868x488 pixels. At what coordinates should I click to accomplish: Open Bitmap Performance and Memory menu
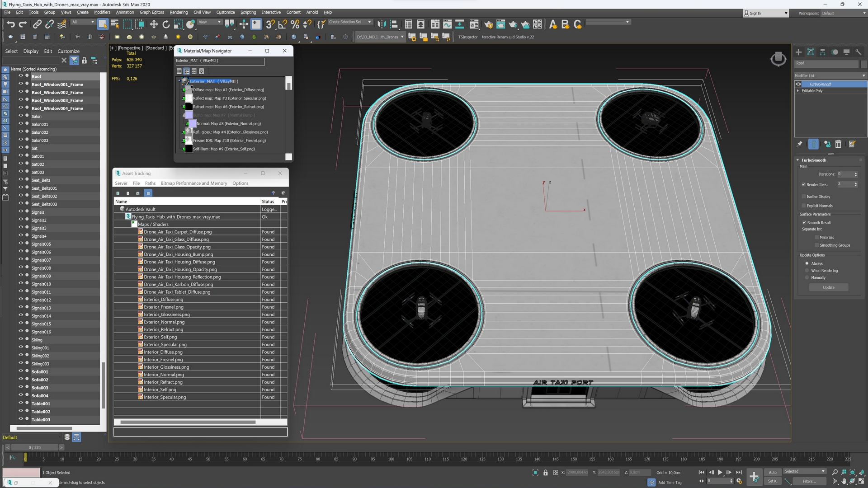[194, 183]
